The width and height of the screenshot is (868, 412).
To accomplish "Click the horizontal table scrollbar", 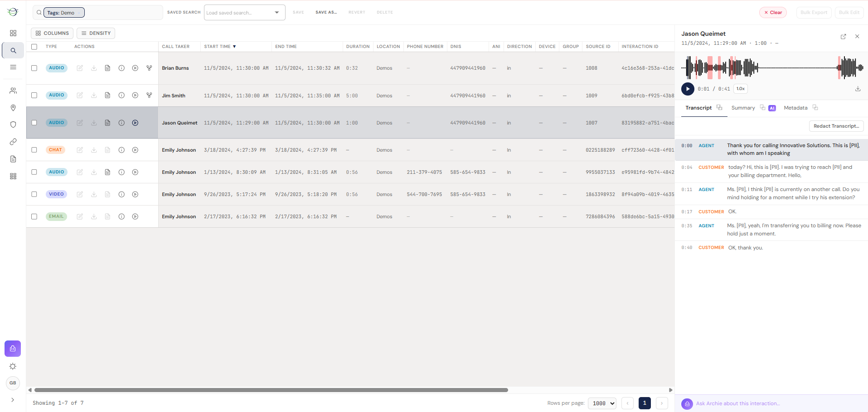I will pyautogui.click(x=271, y=390).
